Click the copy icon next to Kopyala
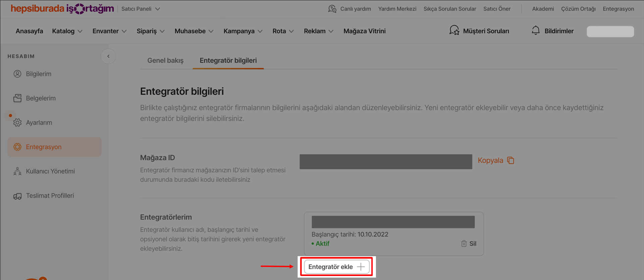 point(510,160)
